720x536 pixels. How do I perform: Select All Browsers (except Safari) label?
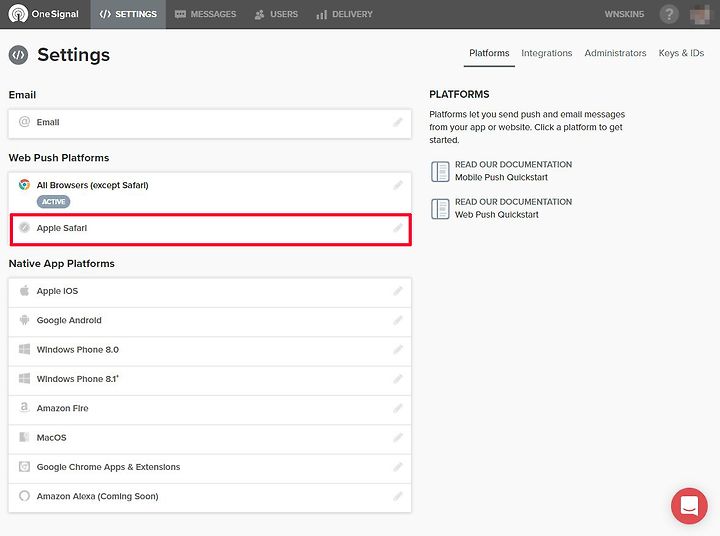92,185
